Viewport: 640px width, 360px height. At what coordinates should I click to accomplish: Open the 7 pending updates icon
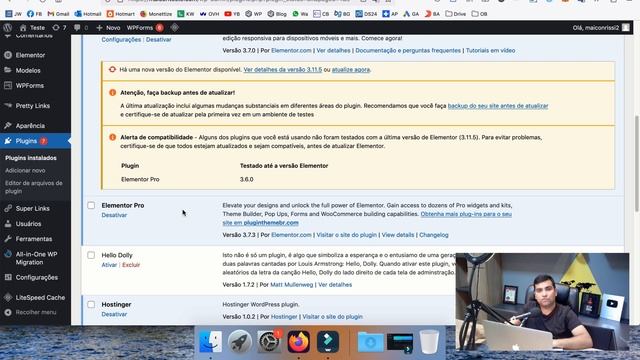coord(59,28)
